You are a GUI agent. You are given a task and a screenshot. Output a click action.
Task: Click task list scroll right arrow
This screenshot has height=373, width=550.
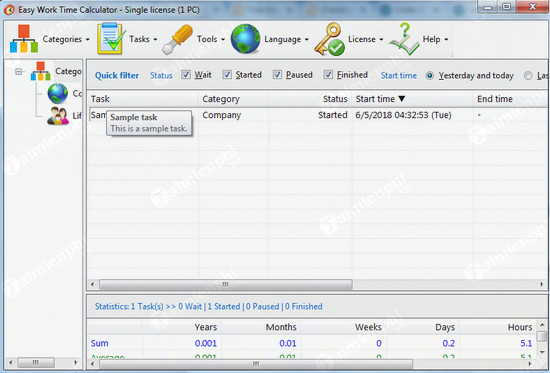(x=542, y=284)
